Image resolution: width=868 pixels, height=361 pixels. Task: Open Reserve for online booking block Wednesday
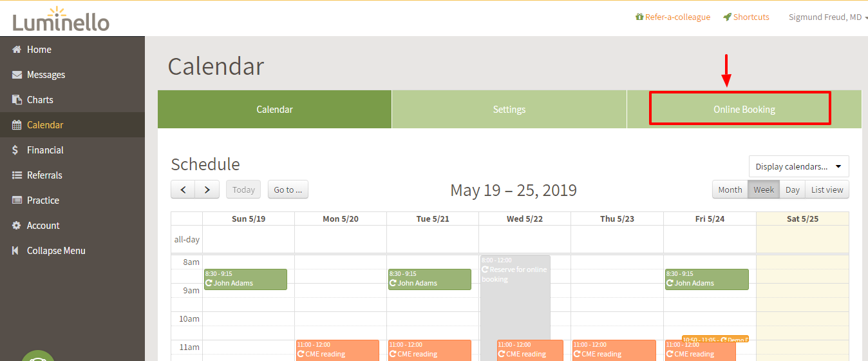click(515, 297)
